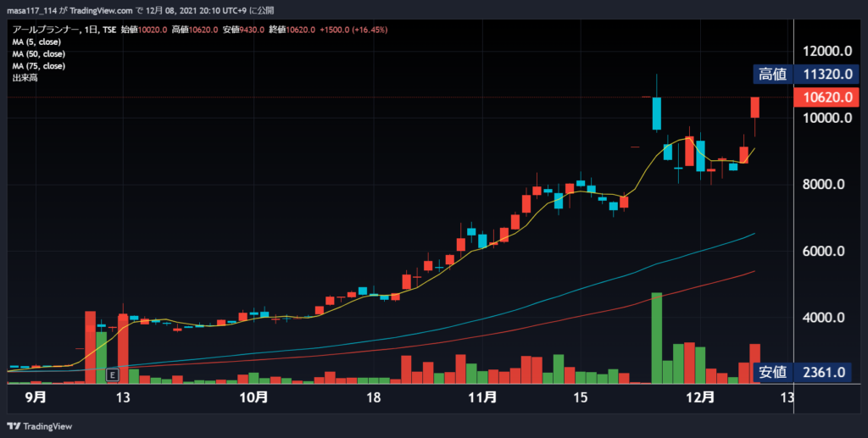Click 6000.0 on the price axis
Viewport: 868px width, 438px height.
(824, 251)
